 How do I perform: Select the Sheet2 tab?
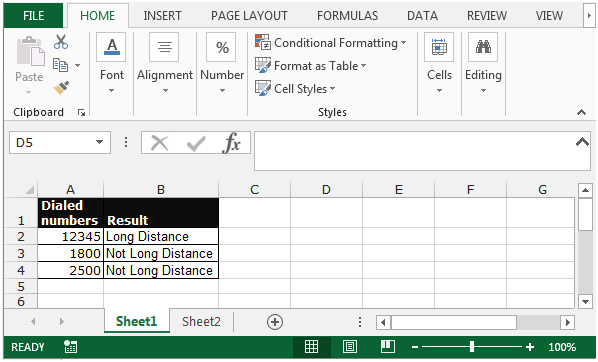pos(201,322)
